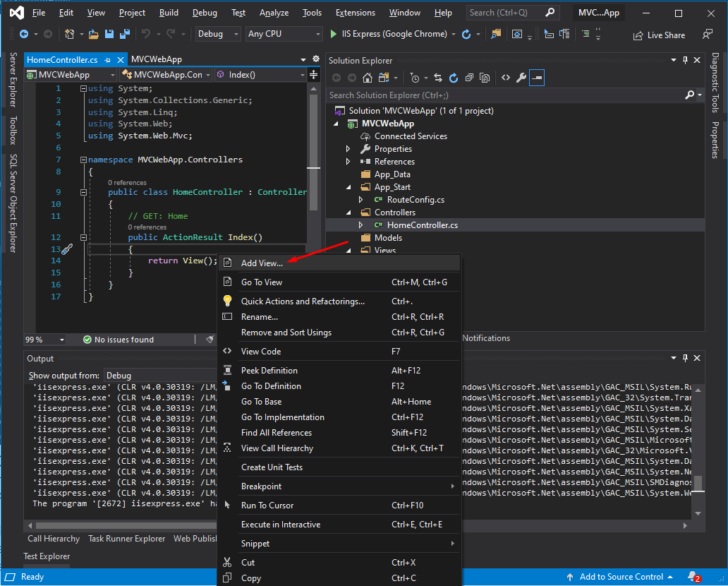The width and height of the screenshot is (728, 586).
Task: Switch to Task Runner Explorer tab
Action: (x=127, y=539)
